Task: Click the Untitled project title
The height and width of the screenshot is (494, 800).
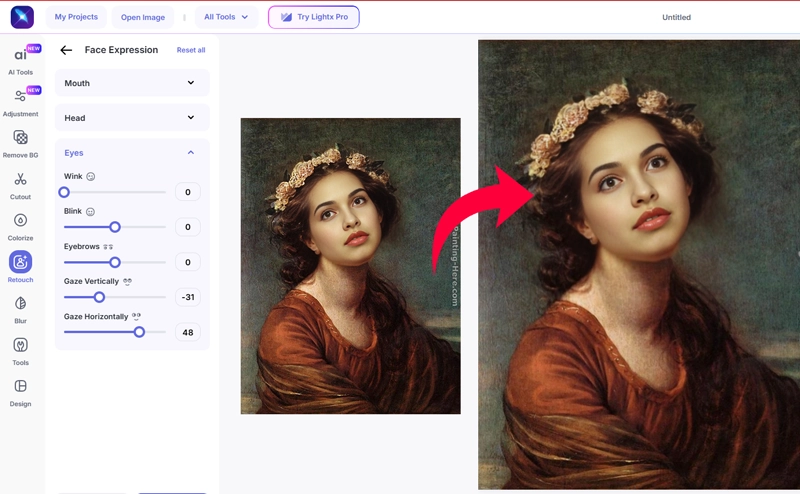Action: point(677,17)
